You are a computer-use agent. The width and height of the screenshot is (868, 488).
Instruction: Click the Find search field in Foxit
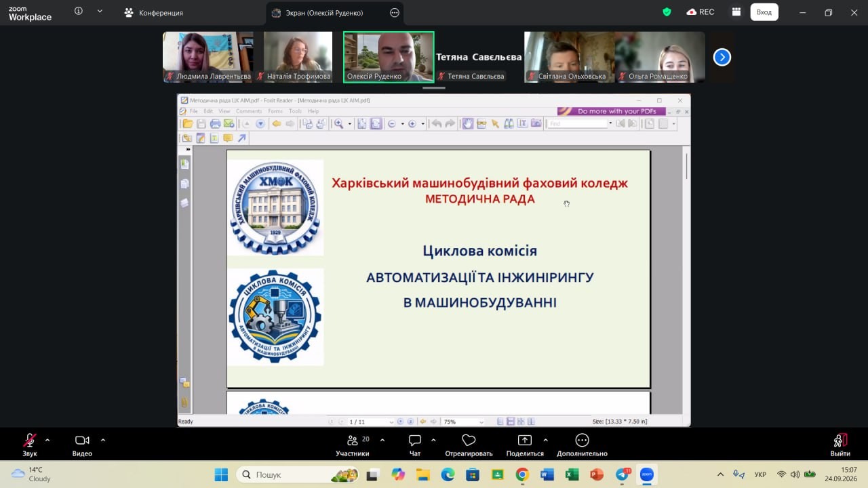pos(577,123)
